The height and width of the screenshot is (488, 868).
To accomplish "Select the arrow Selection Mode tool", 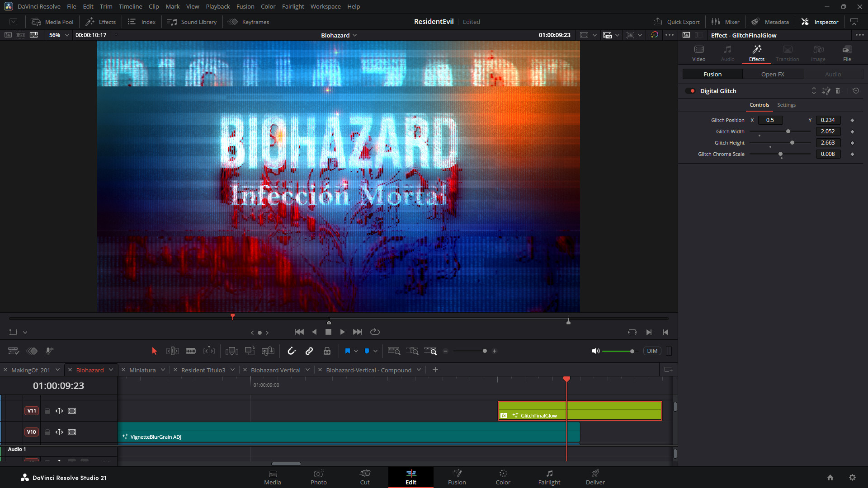I will [x=154, y=351].
